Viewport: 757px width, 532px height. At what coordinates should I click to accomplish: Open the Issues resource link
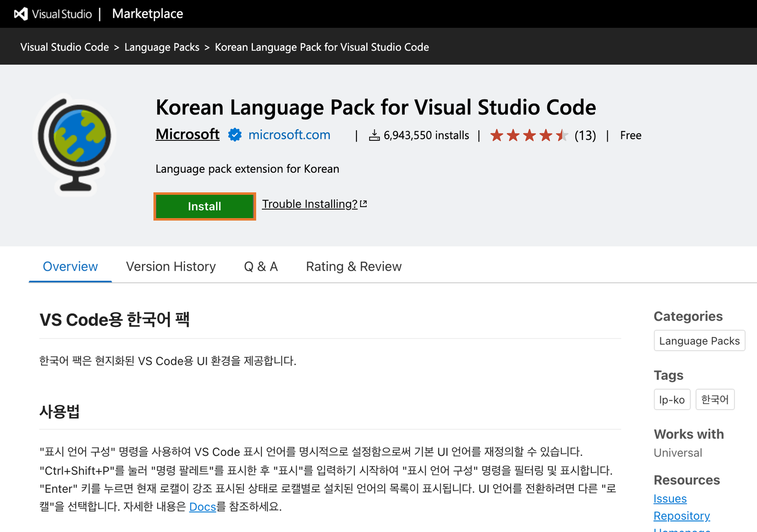[x=670, y=498]
